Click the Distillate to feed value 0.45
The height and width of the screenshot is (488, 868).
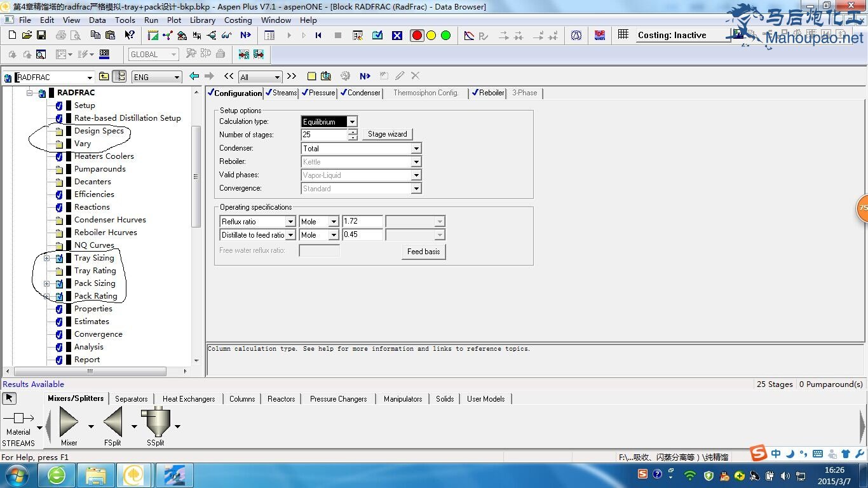pos(362,234)
